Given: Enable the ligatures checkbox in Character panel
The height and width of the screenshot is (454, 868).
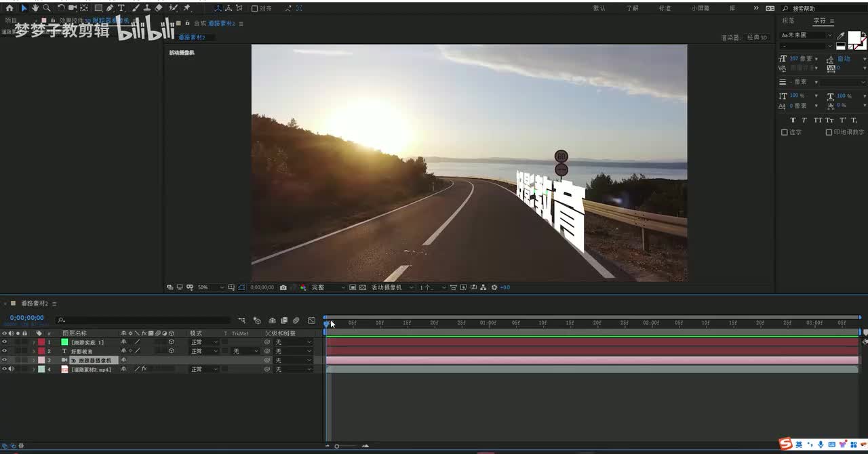Looking at the screenshot, I should tap(785, 132).
